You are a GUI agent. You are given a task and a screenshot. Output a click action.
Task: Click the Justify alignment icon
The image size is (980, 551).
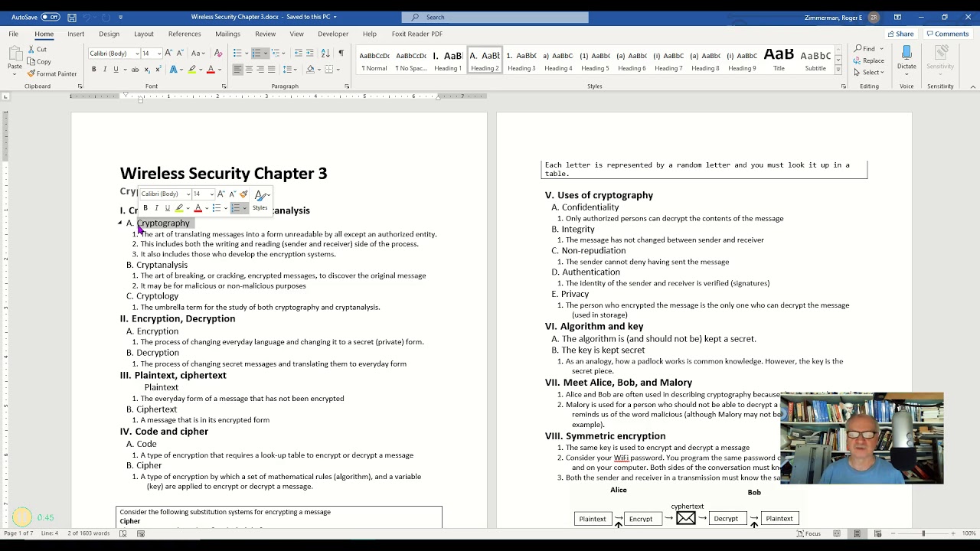tap(272, 69)
